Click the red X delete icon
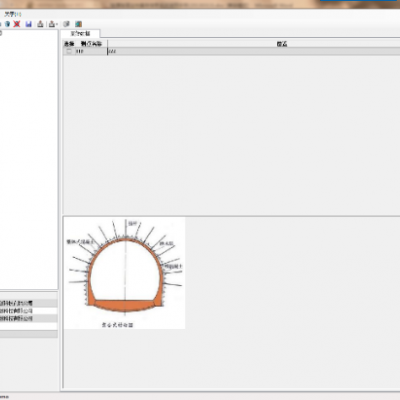This screenshot has width=400, height=400. 17,24
